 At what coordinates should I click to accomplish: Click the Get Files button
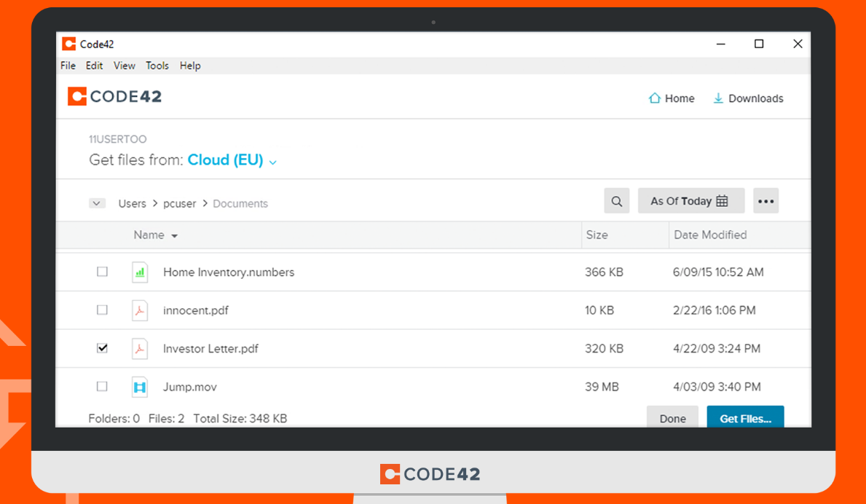tap(745, 418)
